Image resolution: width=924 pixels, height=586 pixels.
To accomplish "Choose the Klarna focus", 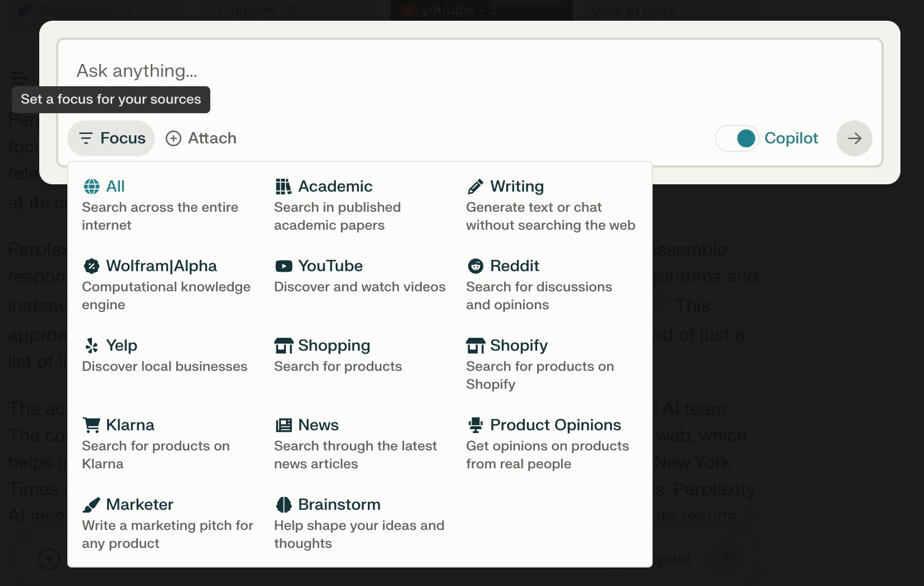I will coord(168,444).
